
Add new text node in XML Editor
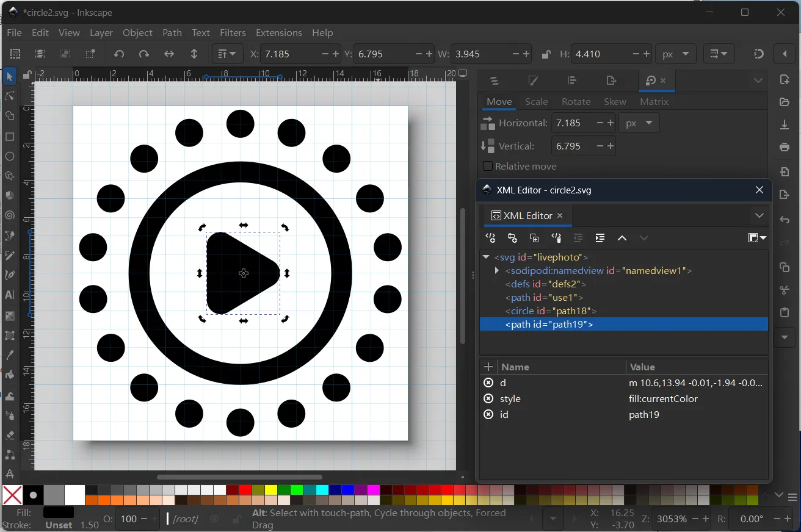(512, 238)
